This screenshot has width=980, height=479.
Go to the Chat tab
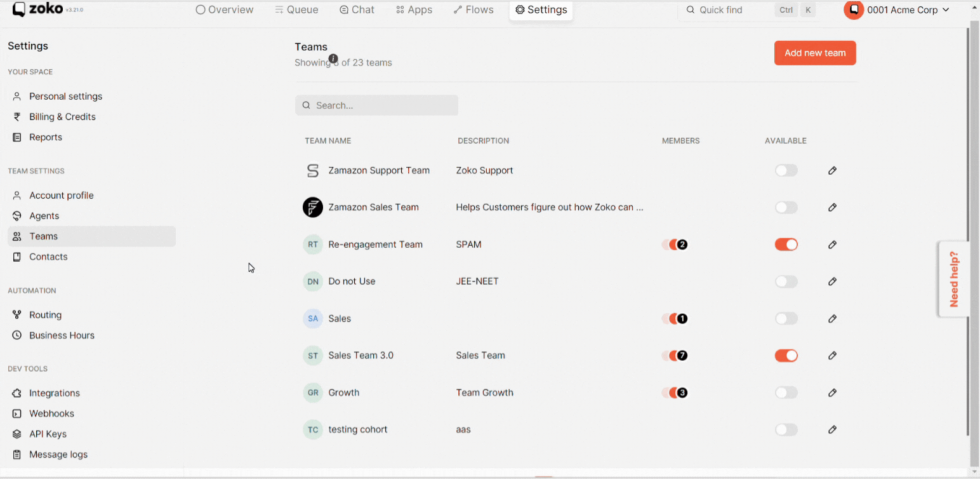[x=357, y=10]
